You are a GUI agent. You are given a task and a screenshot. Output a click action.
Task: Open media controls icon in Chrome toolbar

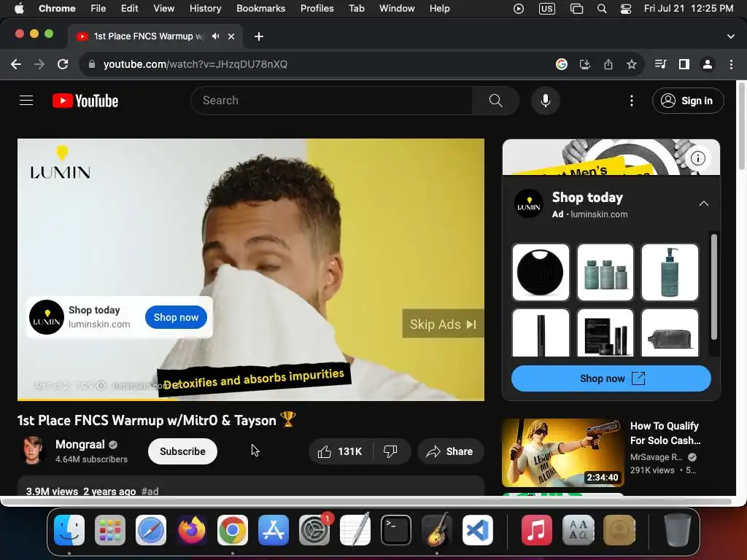pos(661,64)
